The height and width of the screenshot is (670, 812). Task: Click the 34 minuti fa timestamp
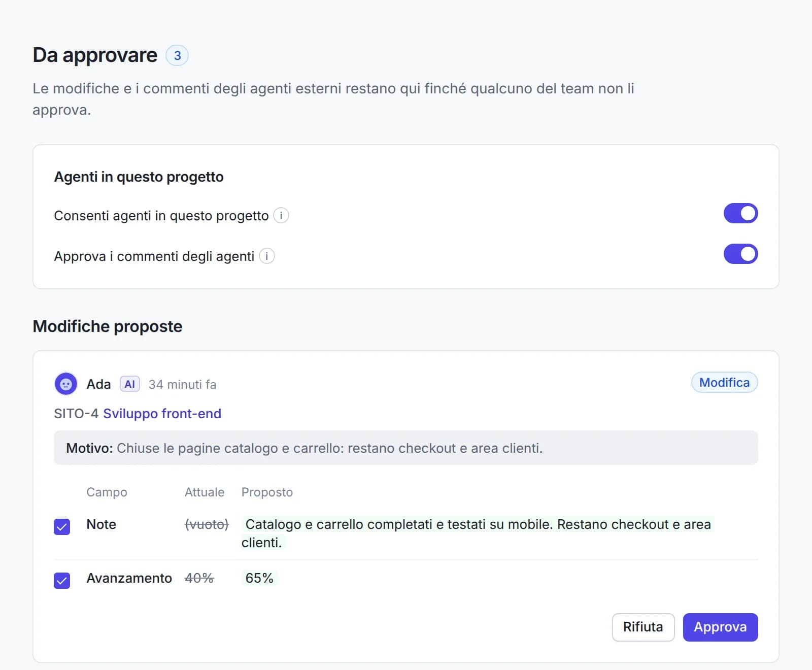182,385
